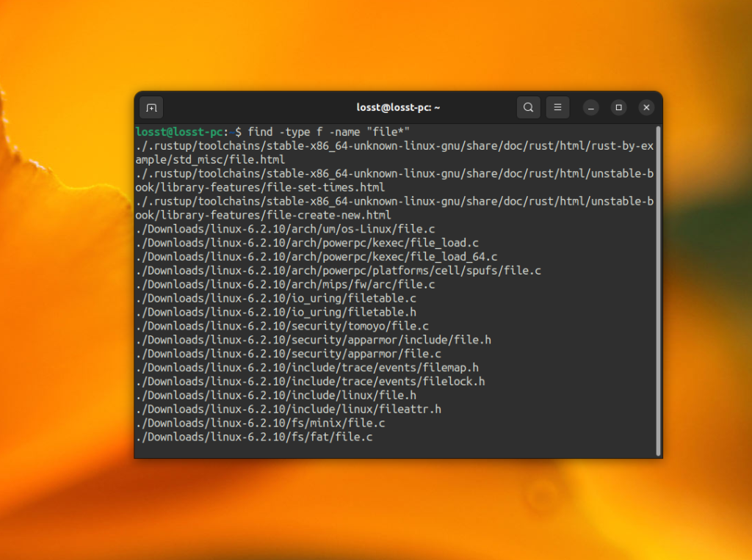The height and width of the screenshot is (560, 752).
Task: Open the terminal search tool
Action: 528,107
